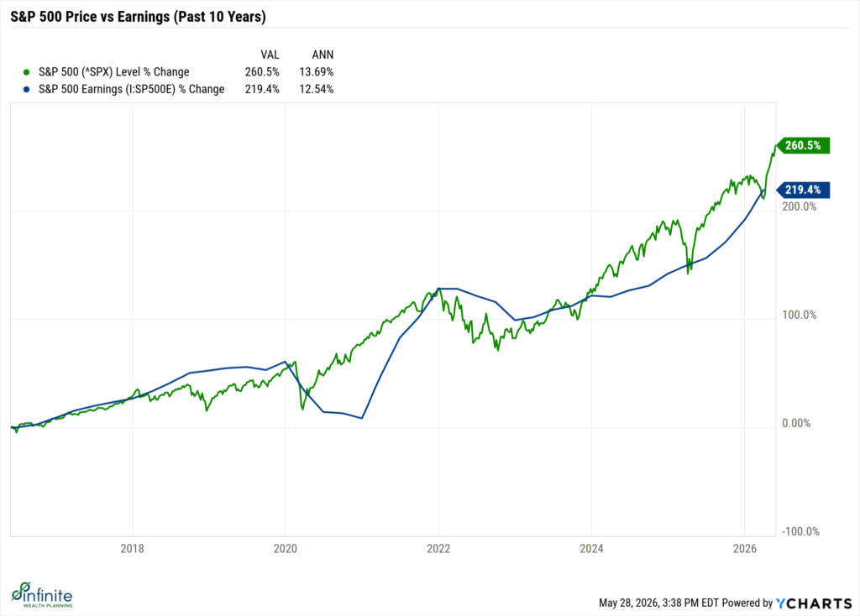Click the VAL column header
The image size is (860, 616).
coord(270,55)
